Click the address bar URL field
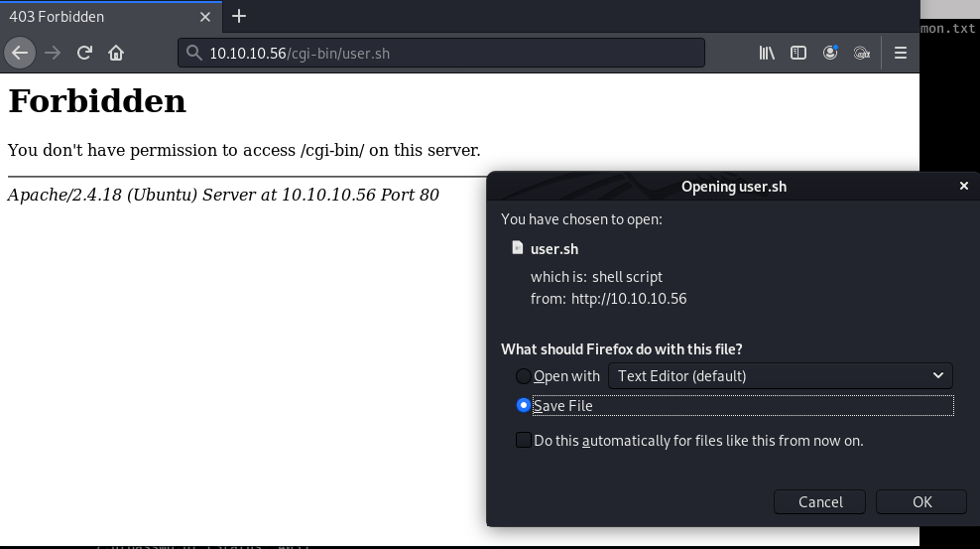This screenshot has width=980, height=549. (441, 54)
